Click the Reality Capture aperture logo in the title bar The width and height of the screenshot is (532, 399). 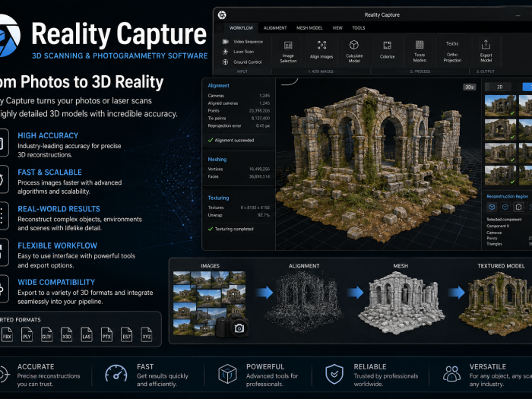(222, 14)
